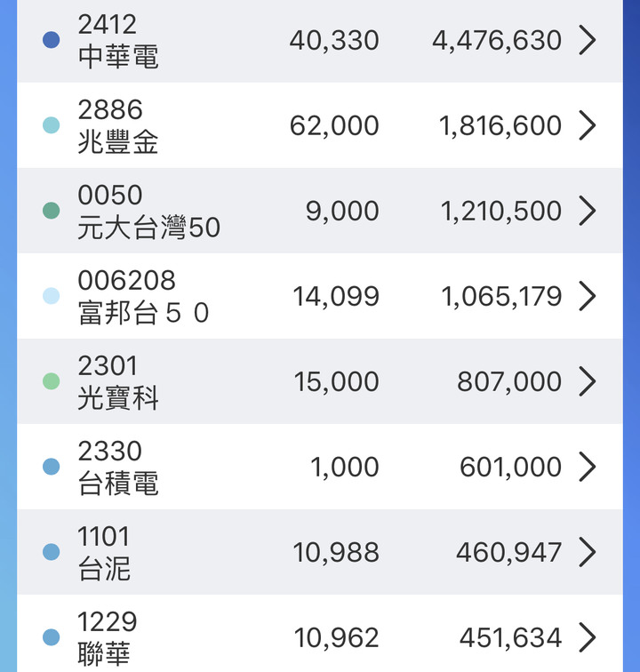The height and width of the screenshot is (672, 640).
Task: Click the arrow next to 富邦台50 value
Action: click(587, 296)
